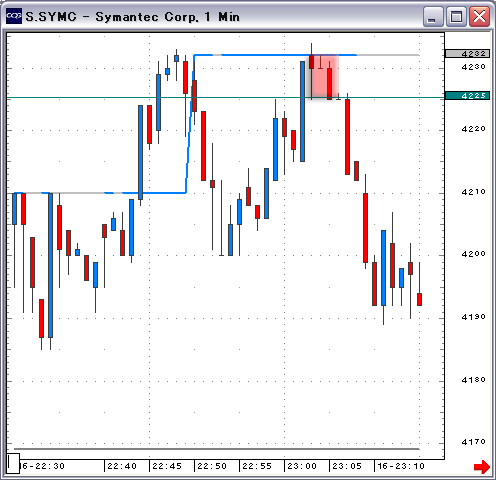Click the teal 4225 price marker

pos(467,96)
